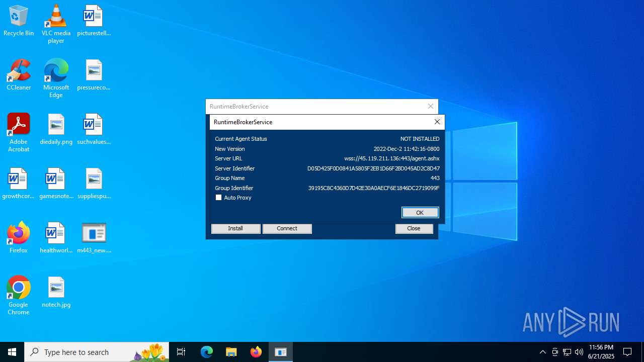Image resolution: width=644 pixels, height=362 pixels.
Task: Click the taskbar search box
Action: [97, 352]
